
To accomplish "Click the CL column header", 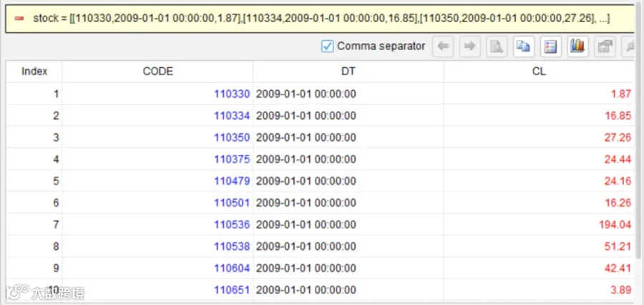I will (x=540, y=72).
